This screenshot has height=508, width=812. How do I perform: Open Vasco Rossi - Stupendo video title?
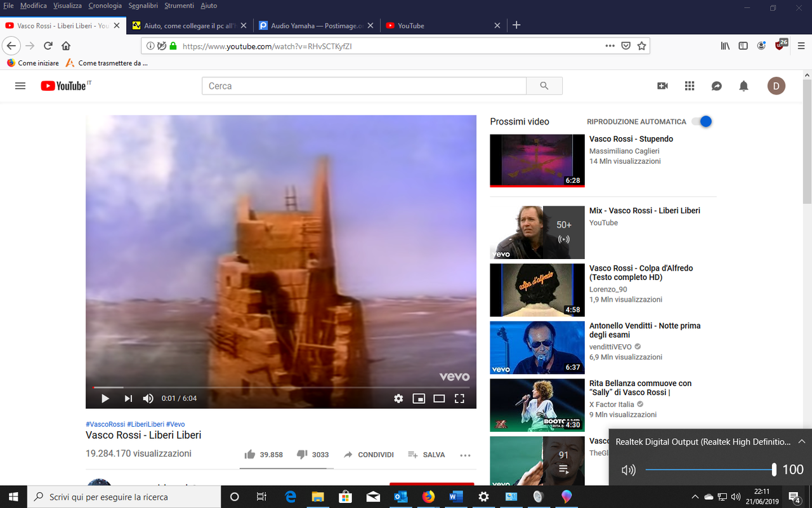tap(631, 139)
